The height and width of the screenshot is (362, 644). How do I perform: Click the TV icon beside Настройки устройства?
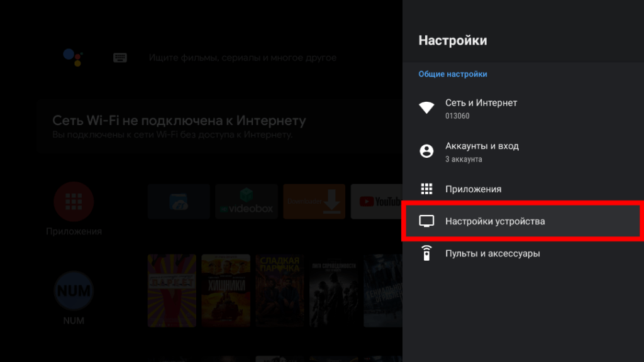tap(427, 221)
